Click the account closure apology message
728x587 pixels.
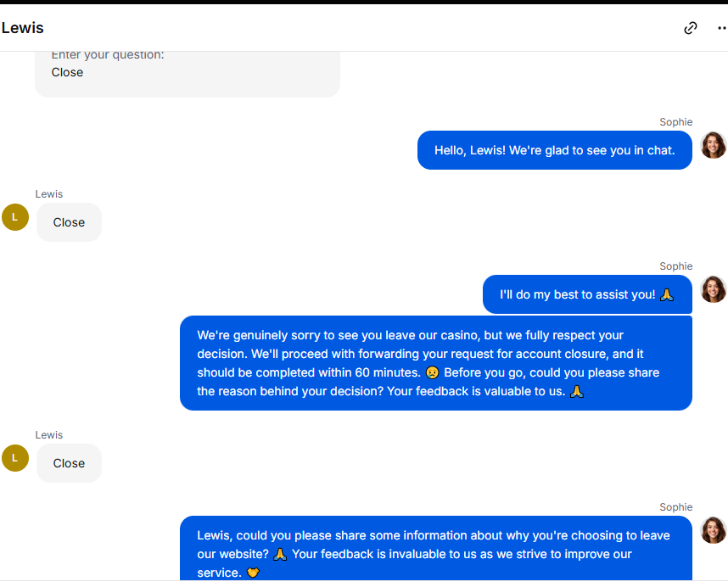(436, 363)
